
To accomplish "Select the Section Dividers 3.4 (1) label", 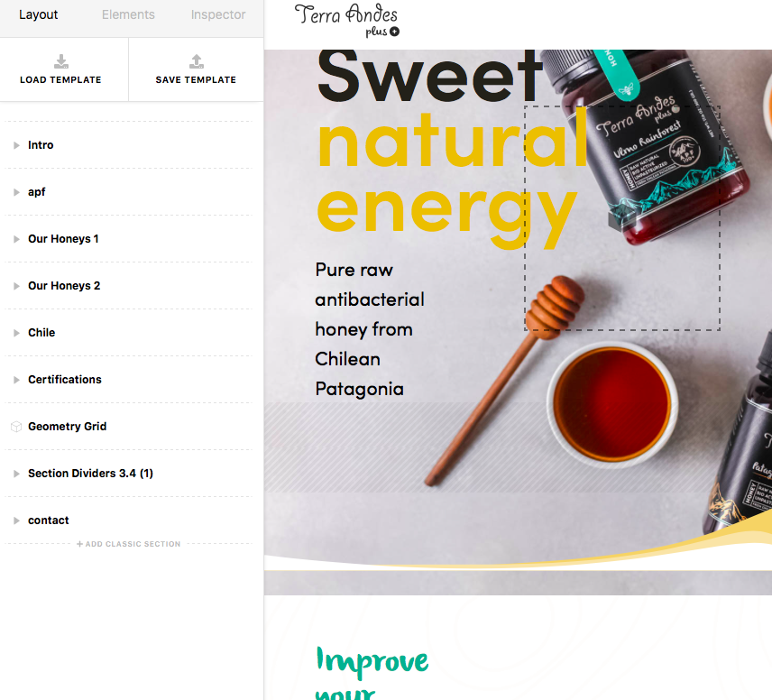I will tap(90, 474).
